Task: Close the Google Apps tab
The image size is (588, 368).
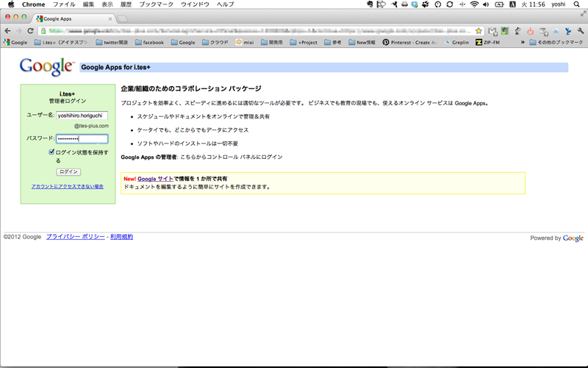Action: (x=110, y=18)
